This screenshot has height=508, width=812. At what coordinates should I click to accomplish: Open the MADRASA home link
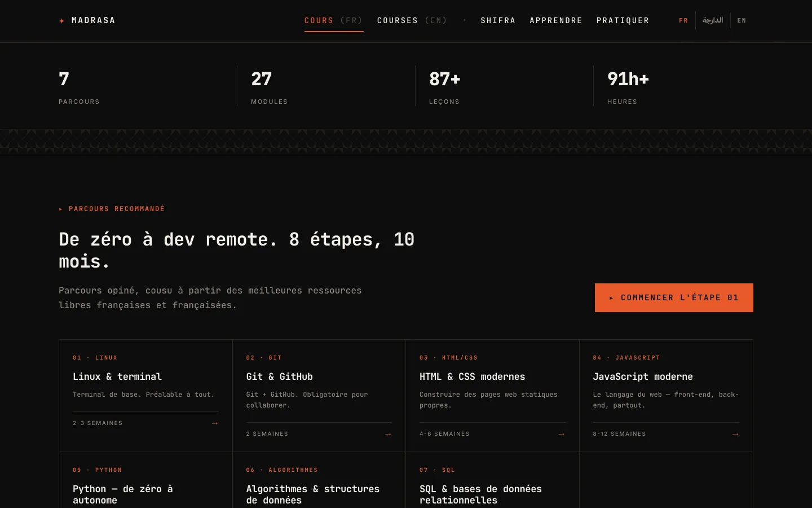pos(87,20)
